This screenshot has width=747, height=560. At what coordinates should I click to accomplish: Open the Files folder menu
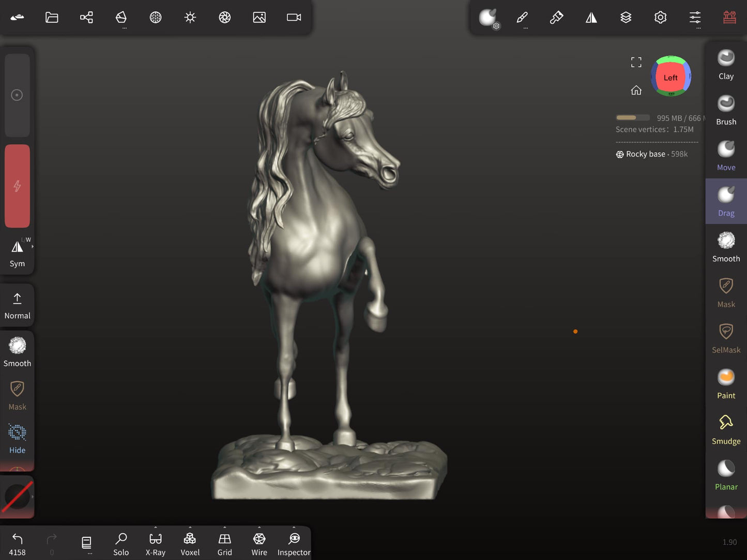tap(52, 18)
